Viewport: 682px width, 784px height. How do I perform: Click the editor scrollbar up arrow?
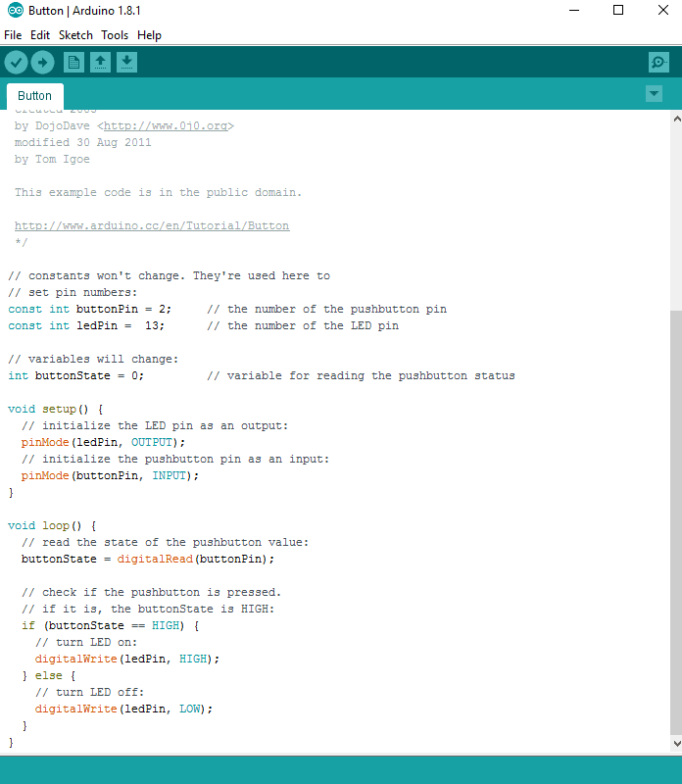(x=676, y=119)
